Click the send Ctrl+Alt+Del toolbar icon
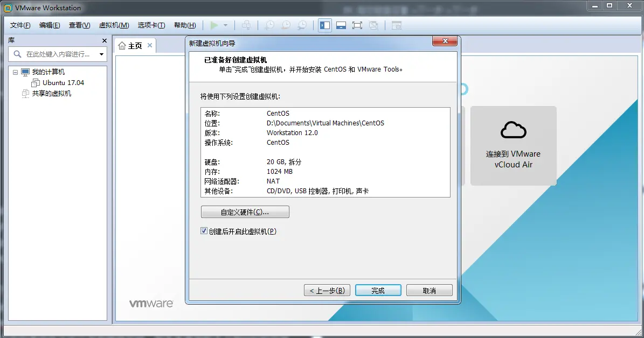The width and height of the screenshot is (644, 338). pyautogui.click(x=246, y=25)
